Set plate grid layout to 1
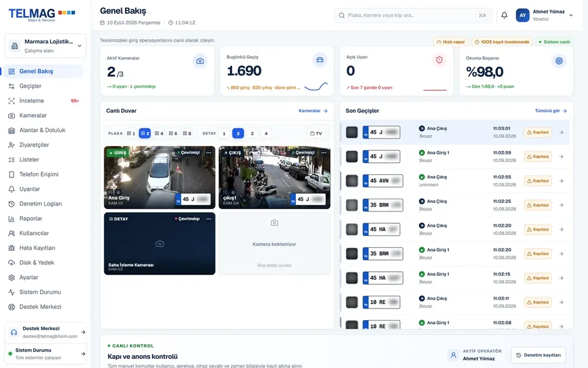Image resolution: width=588 pixels, height=368 pixels. point(131,133)
